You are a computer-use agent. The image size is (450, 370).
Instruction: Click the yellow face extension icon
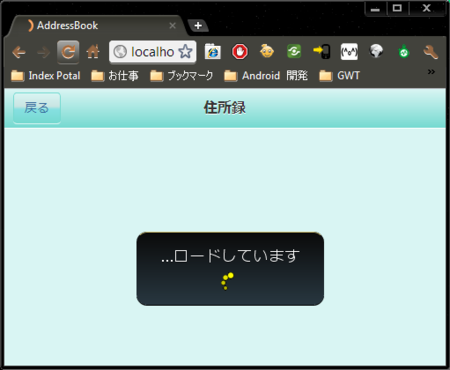coord(267,51)
